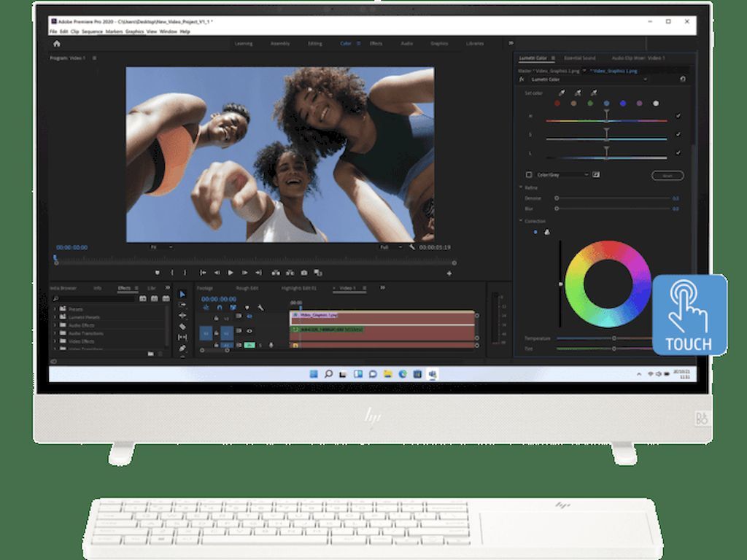This screenshot has height=560, width=747.
Task: Choose the white Set color swatch
Action: pos(656,104)
